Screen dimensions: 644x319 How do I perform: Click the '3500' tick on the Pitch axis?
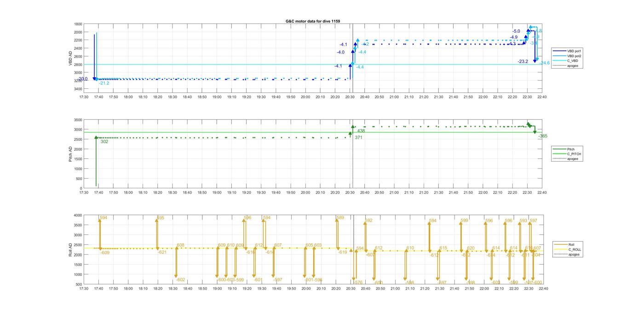tap(78, 120)
